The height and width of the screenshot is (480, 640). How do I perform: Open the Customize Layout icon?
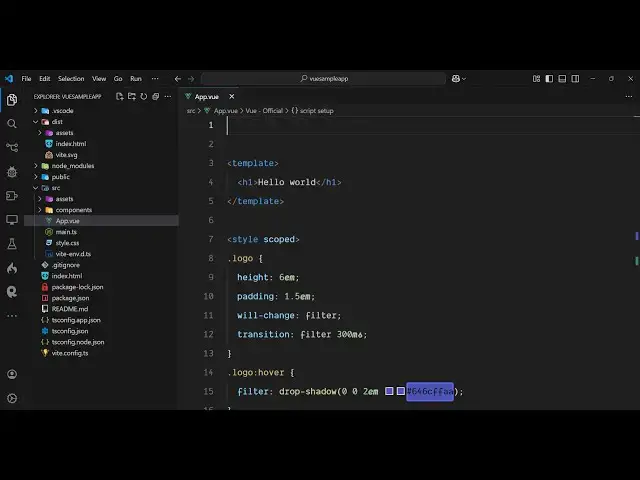[536, 79]
